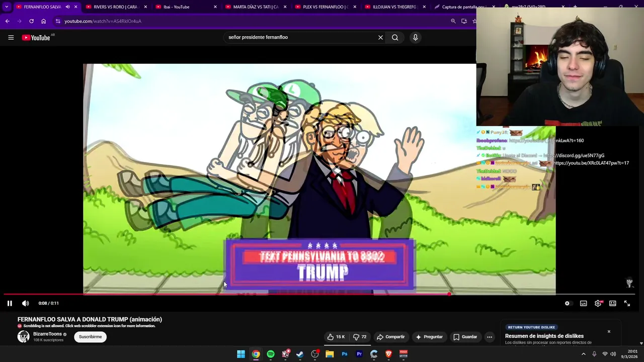Run the search with the magnifier button
This screenshot has height=362, width=644.
pyautogui.click(x=395, y=37)
